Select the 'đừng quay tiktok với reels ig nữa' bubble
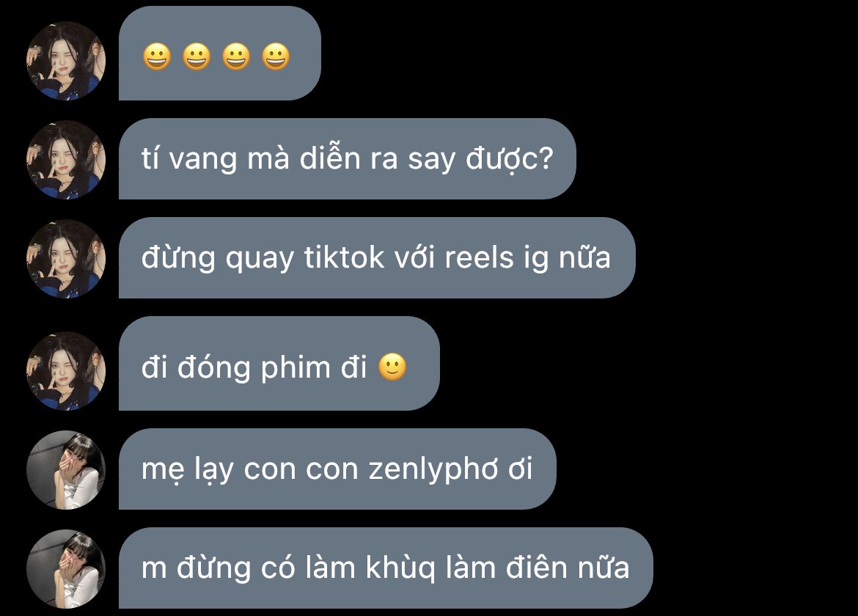 click(377, 257)
